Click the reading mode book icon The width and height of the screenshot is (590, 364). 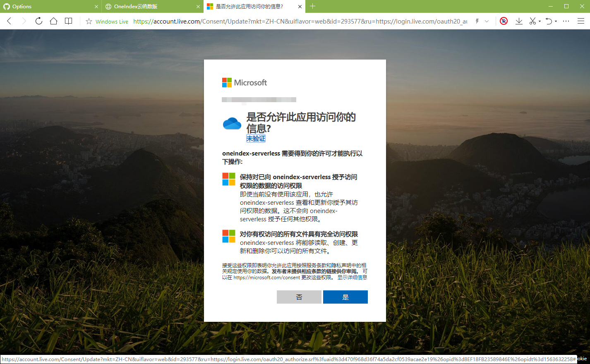tap(68, 21)
